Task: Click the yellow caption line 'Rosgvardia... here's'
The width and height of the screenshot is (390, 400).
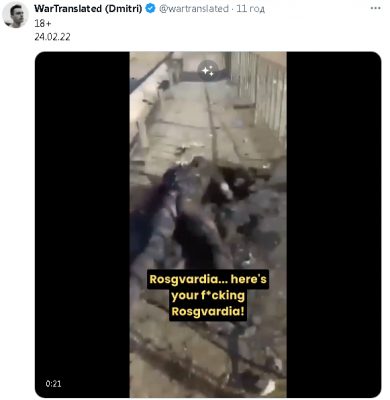Action: click(208, 279)
